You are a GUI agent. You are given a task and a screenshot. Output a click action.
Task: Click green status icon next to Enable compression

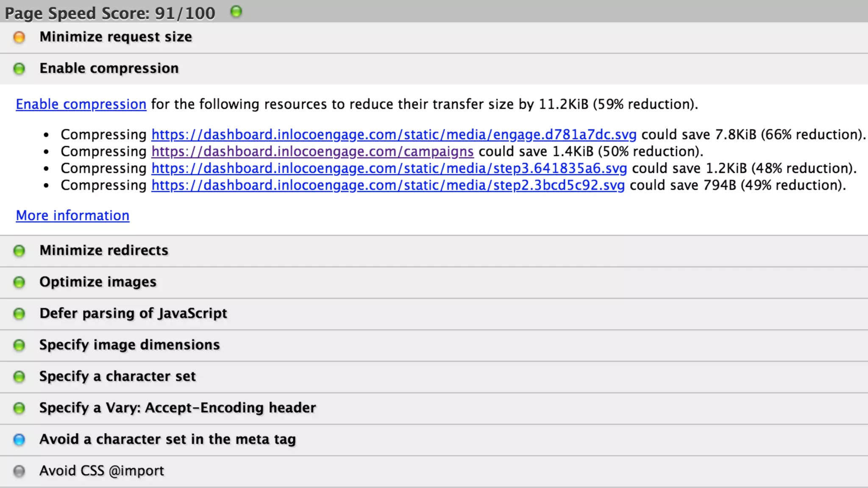19,69
